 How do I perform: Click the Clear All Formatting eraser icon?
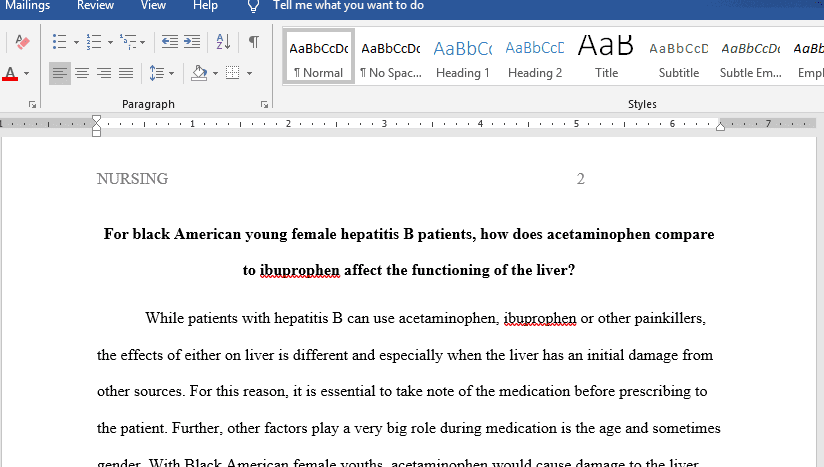(23, 42)
